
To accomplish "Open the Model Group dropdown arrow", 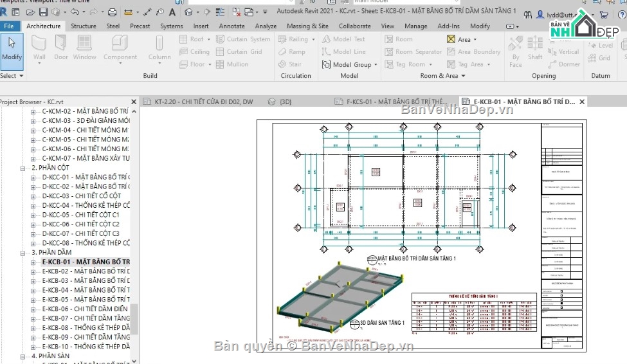I will [x=376, y=64].
